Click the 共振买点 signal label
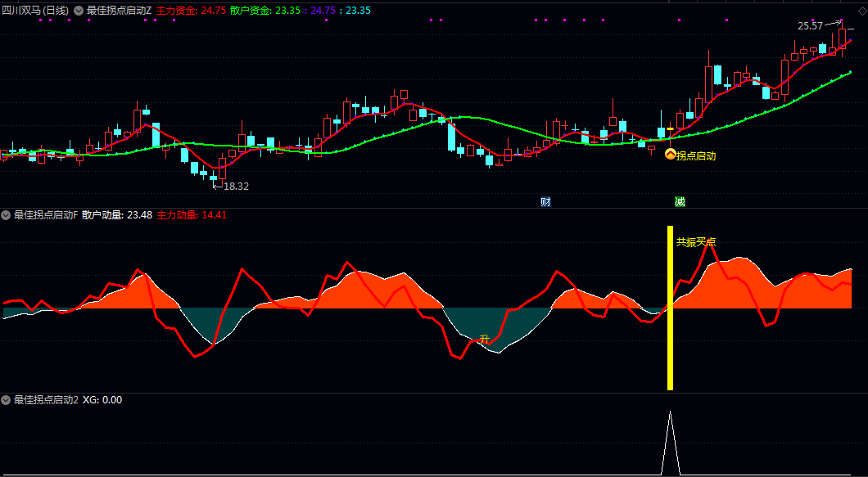The width and height of the screenshot is (868, 477). coord(696,242)
